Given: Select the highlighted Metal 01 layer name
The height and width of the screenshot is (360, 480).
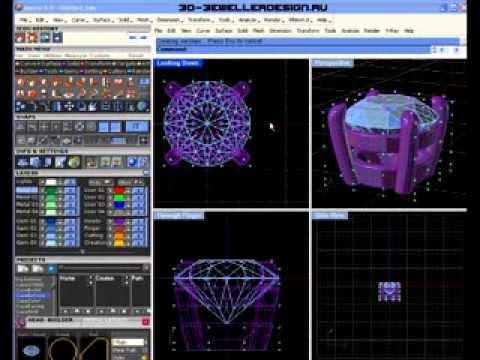Looking at the screenshot, I should [27, 190].
